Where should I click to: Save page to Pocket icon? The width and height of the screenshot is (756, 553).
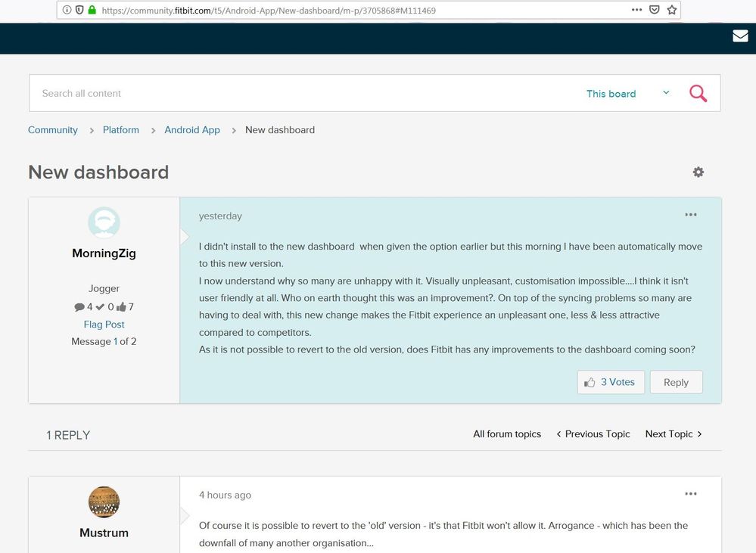(655, 10)
